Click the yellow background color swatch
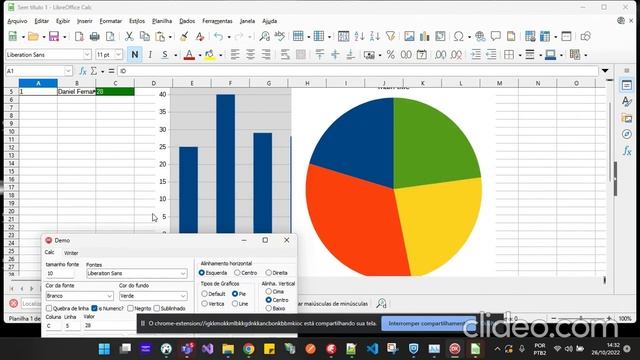640x360 pixels. point(210,55)
